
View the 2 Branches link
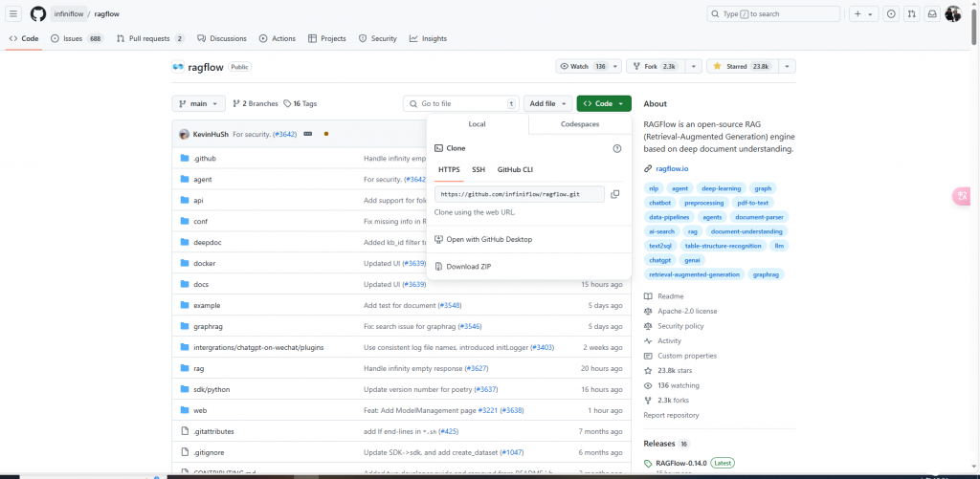click(x=255, y=103)
